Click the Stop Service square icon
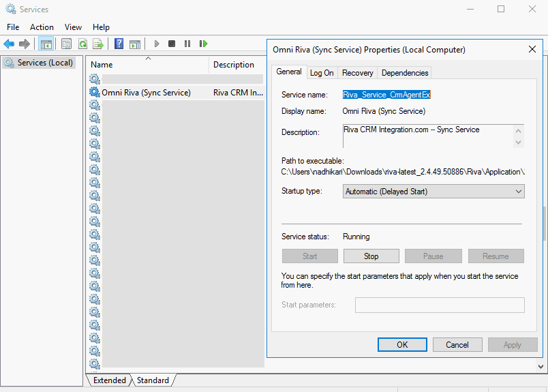The height and width of the screenshot is (392, 548). click(172, 44)
